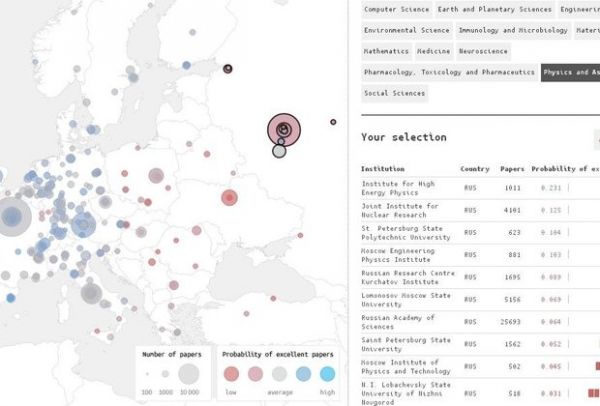600x406 pixels.
Task: Click Moscow Engineering Physics Institute row
Action: [x=480, y=255]
